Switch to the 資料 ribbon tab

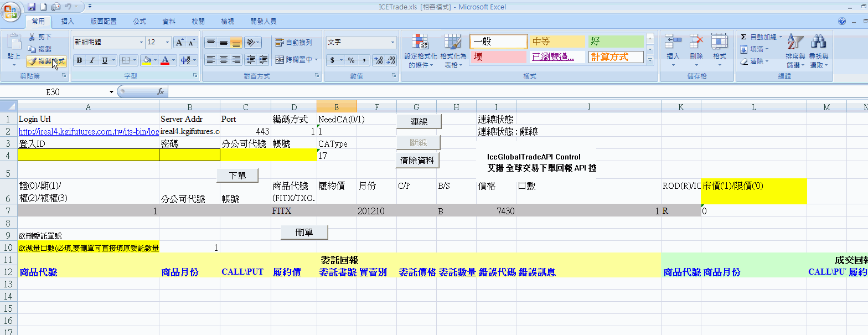point(169,22)
